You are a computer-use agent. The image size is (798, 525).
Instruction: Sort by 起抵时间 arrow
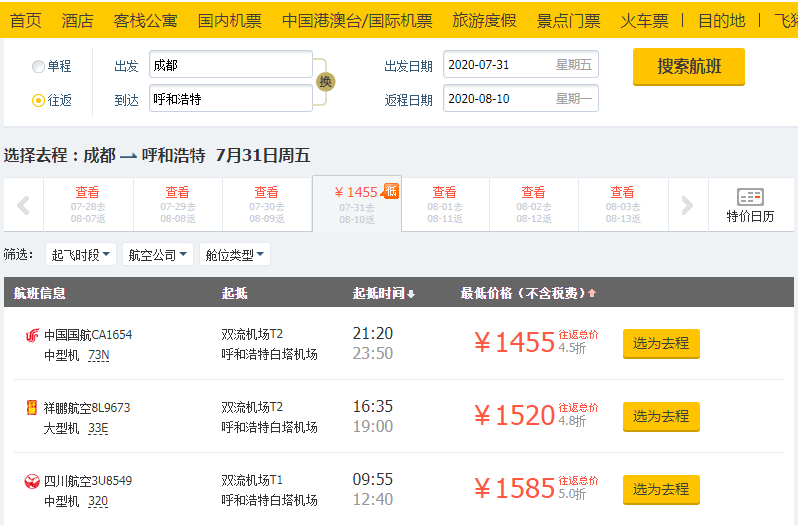click(410, 293)
